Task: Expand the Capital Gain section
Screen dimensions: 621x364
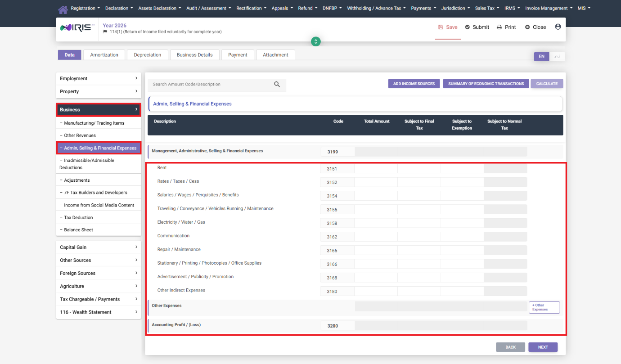Action: click(x=99, y=247)
